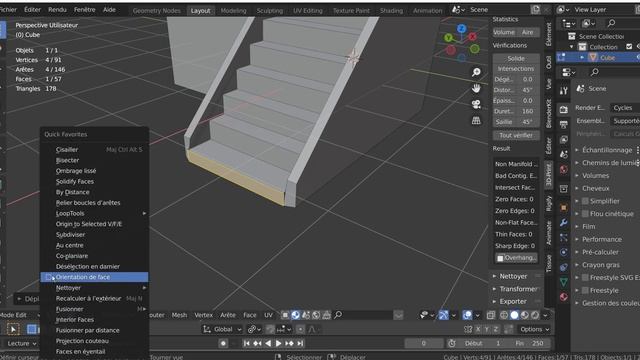Image resolution: width=640 pixels, height=360 pixels.
Task: Toggle proportional editing button
Action: 300,329
